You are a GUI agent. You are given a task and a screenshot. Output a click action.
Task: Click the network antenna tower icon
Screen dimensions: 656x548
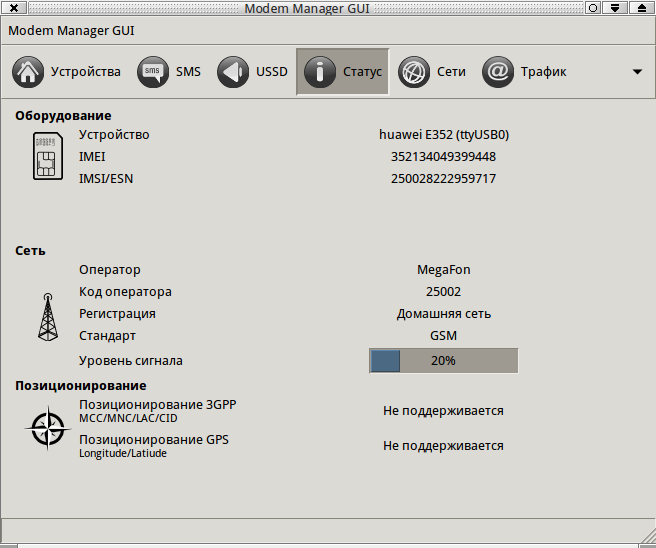click(x=46, y=317)
